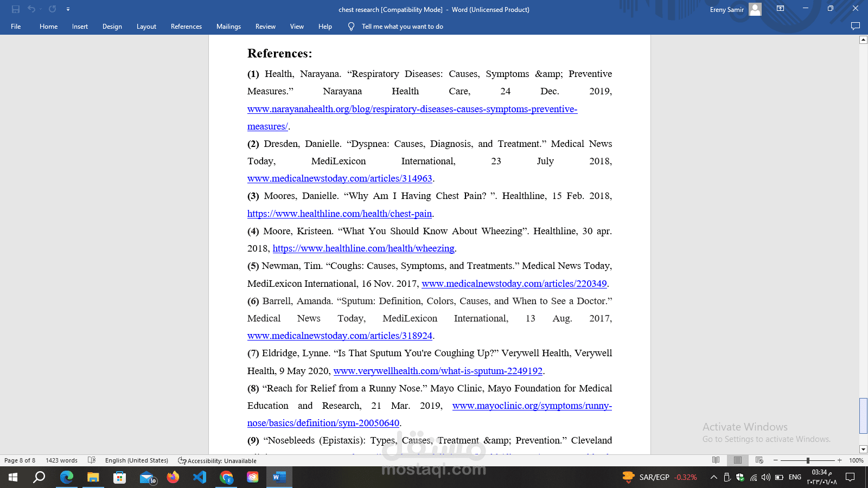Click the zoom slider handle
868x488 pixels.
tap(808, 460)
